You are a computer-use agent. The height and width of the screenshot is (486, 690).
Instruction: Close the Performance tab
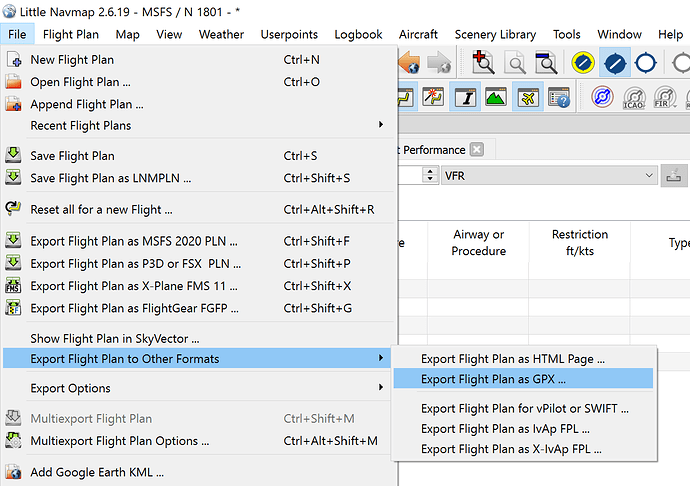[x=477, y=150]
